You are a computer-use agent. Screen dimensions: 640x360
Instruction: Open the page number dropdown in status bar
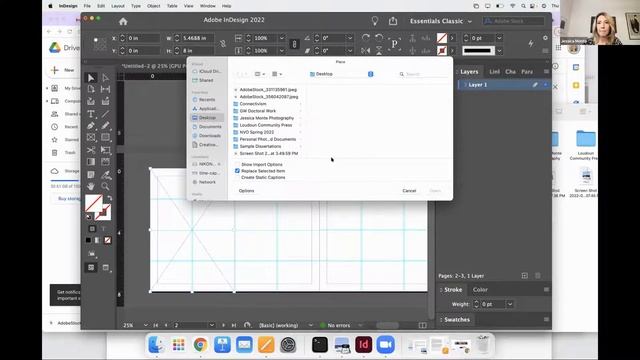211,325
